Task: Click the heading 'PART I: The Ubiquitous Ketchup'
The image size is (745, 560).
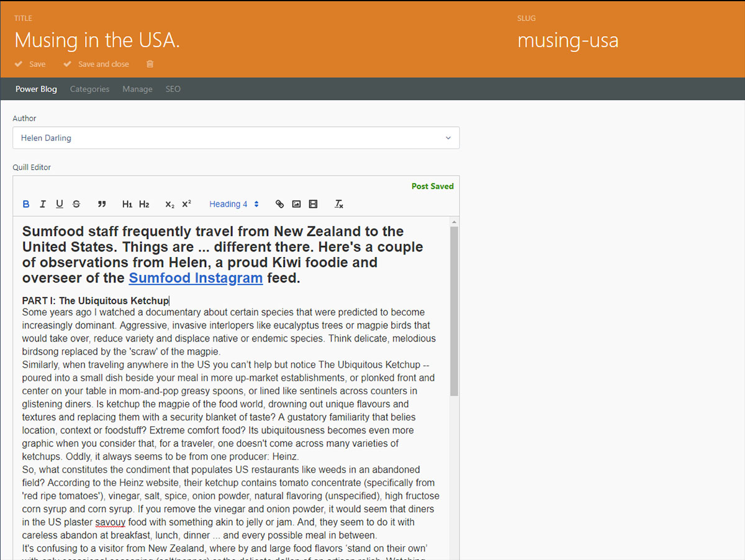Action: pos(96,300)
